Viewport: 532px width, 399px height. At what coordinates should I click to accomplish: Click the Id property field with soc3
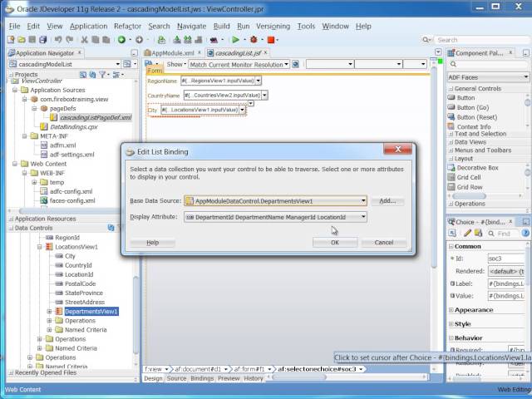pyautogui.click(x=506, y=259)
